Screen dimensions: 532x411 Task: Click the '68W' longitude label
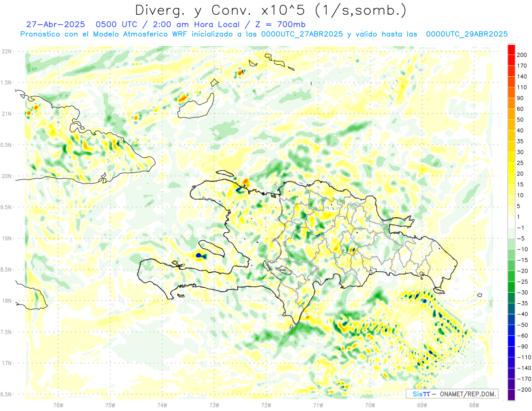pos(474,405)
